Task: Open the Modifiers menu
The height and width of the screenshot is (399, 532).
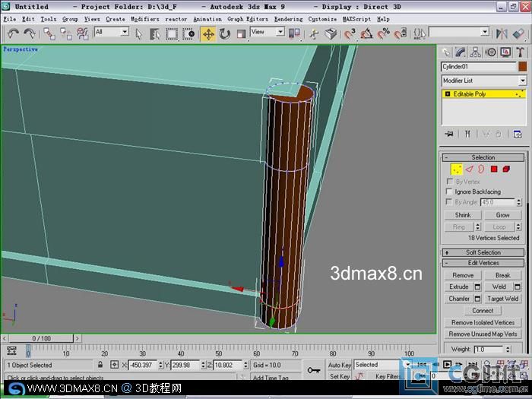Action: [145, 19]
